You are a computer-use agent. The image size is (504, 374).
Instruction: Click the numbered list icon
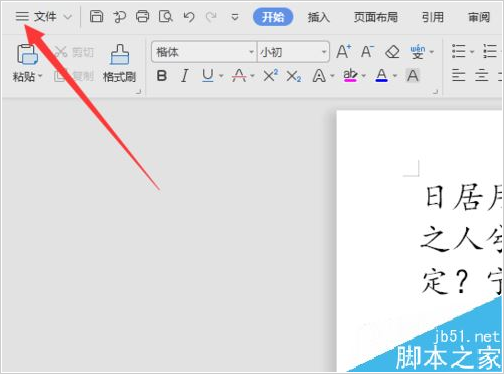[x=490, y=52]
